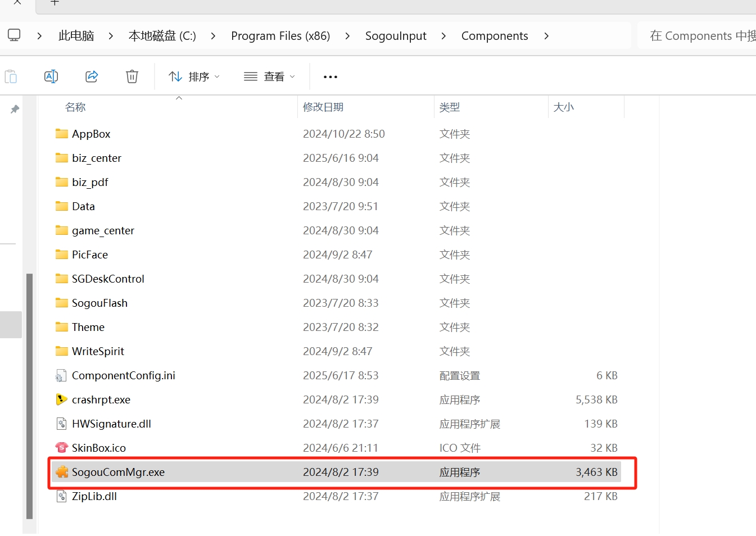
Task: Select the WriteSpirit folder name
Action: 98,351
